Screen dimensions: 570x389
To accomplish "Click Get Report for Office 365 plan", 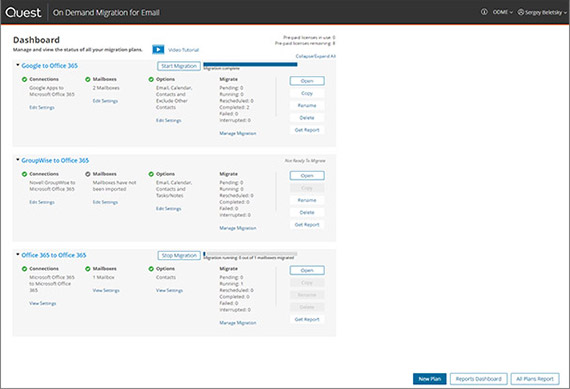I will pyautogui.click(x=307, y=319).
